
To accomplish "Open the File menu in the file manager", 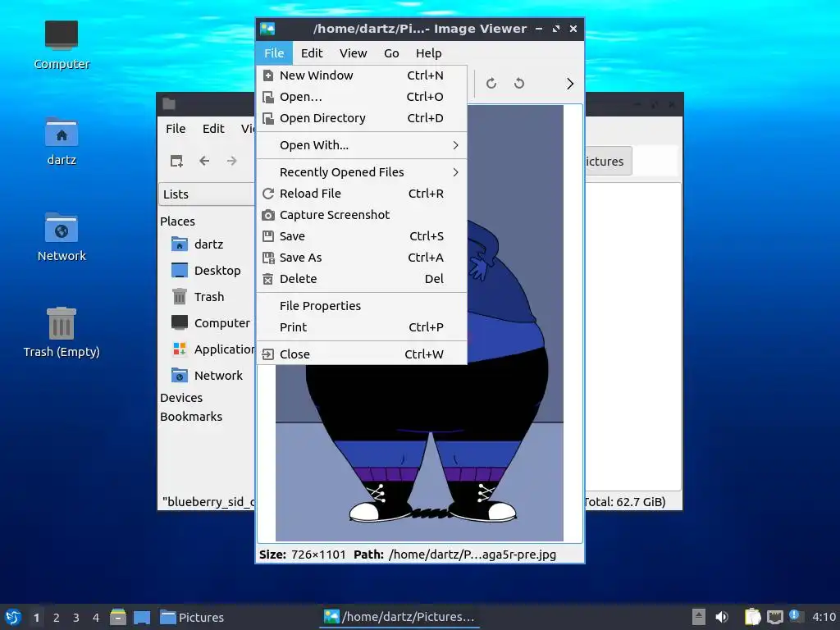I will click(176, 129).
